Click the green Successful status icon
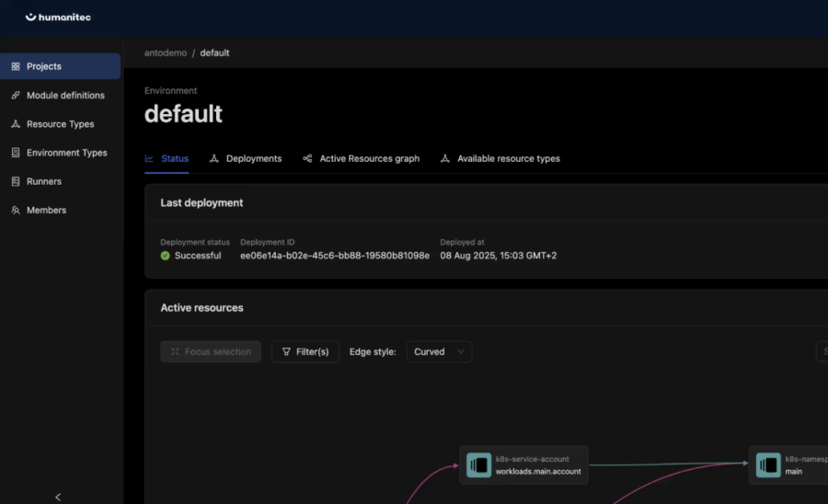The width and height of the screenshot is (828, 504). pyautogui.click(x=166, y=256)
